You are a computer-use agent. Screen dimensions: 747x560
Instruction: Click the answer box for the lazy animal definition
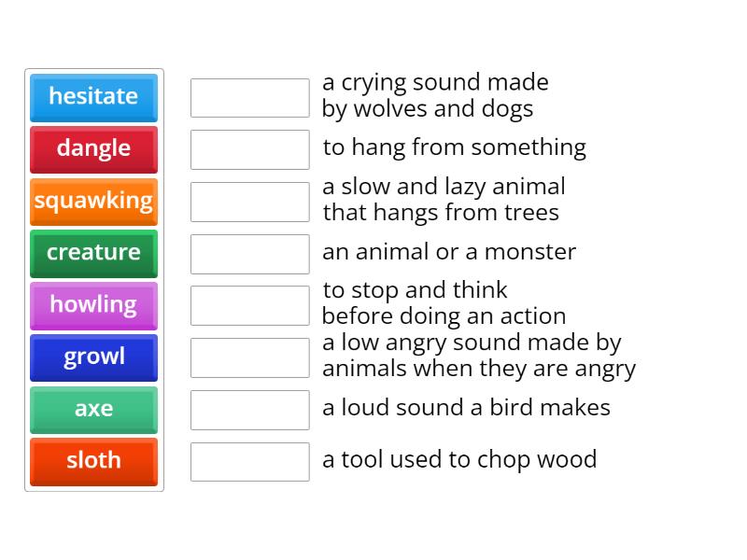(x=249, y=200)
